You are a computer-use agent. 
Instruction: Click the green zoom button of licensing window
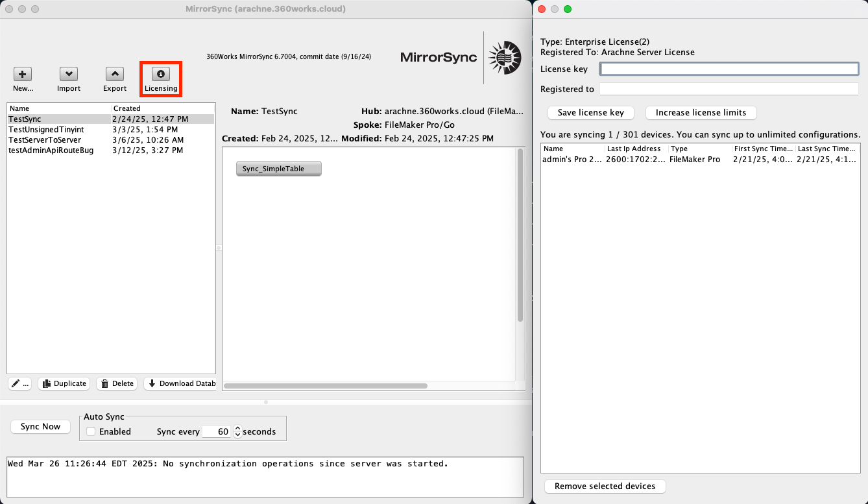pyautogui.click(x=568, y=9)
